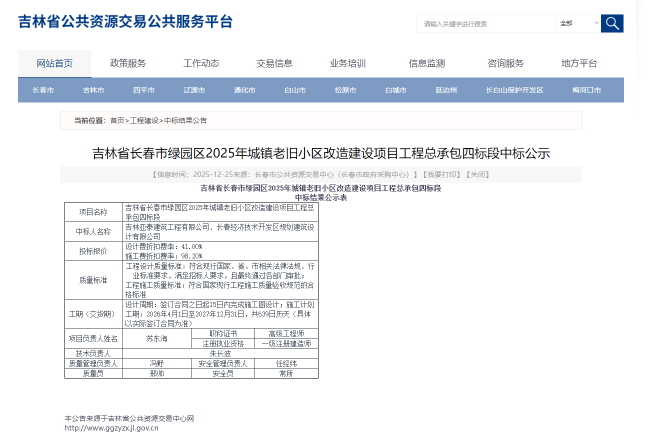Viewport: 650px width, 443px height.
Task: Select the 业务培训 menu item
Action: [347, 63]
